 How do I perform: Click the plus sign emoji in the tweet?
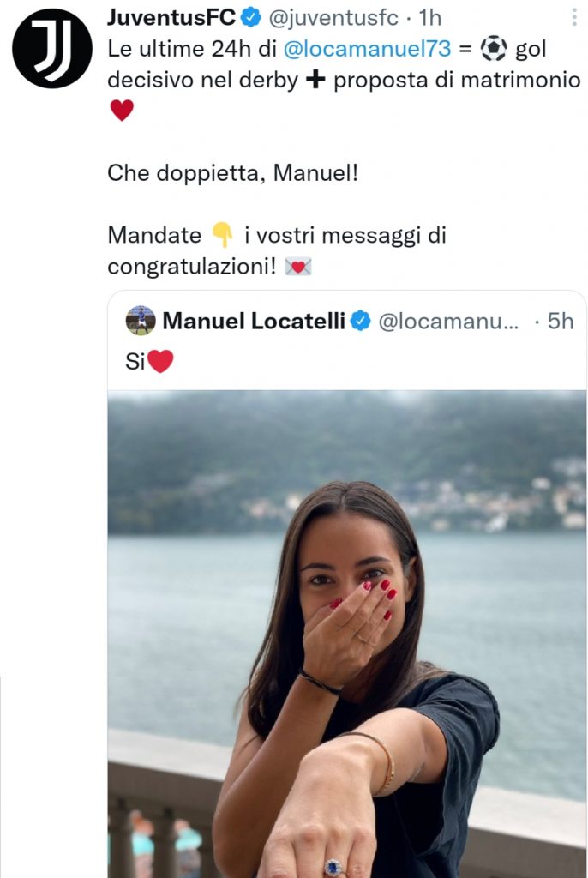[314, 78]
